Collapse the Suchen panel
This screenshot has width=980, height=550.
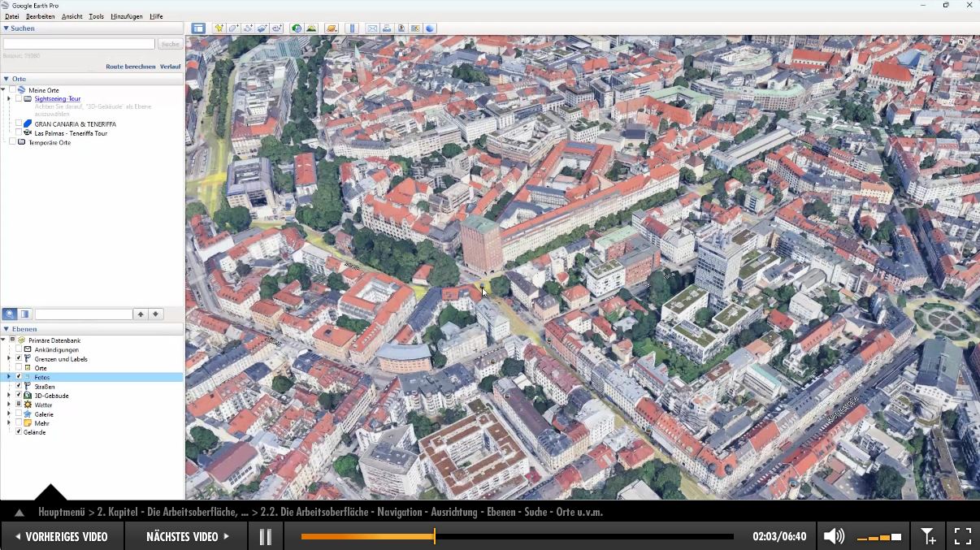(x=6, y=28)
